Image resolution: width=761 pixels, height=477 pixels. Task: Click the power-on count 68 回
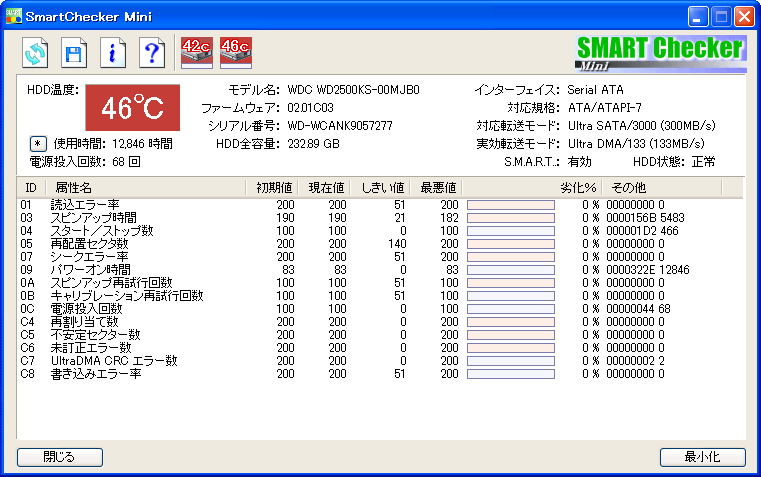[126, 162]
